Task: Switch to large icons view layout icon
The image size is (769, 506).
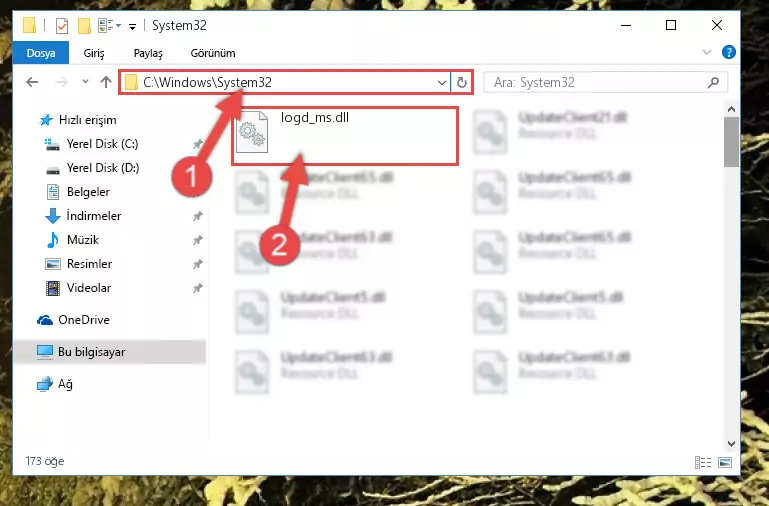Action: click(725, 462)
